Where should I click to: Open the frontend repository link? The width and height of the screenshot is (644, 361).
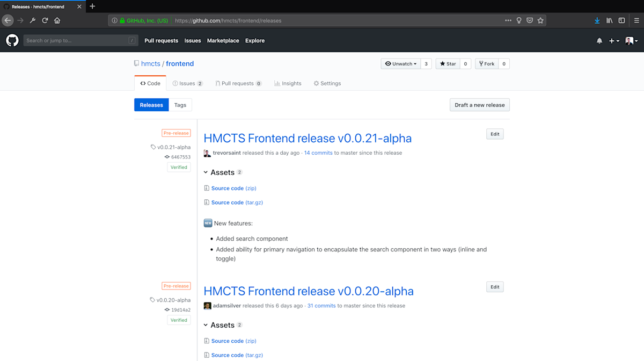pyautogui.click(x=180, y=63)
